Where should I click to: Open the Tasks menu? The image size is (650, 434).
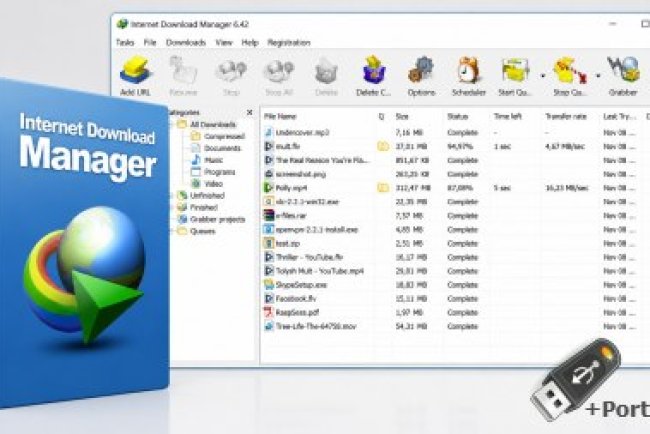[x=125, y=43]
